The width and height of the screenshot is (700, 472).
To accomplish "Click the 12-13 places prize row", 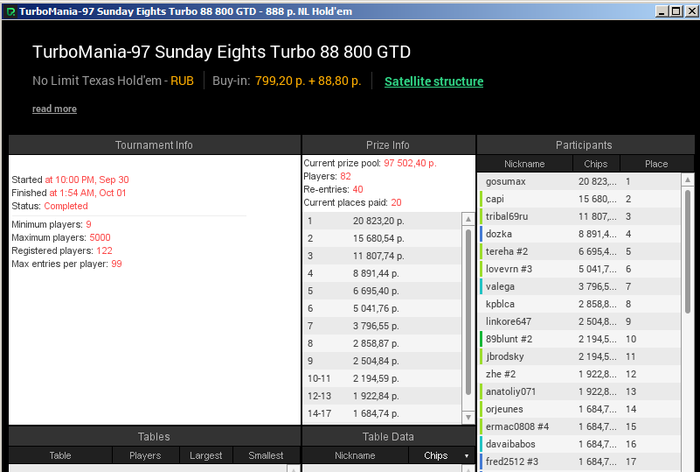I will pyautogui.click(x=383, y=396).
